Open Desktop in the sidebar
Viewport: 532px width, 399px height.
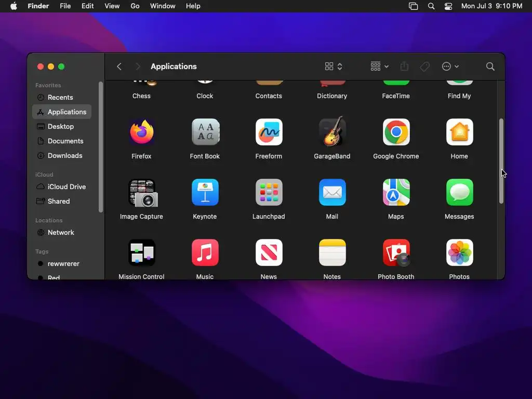[62, 127]
